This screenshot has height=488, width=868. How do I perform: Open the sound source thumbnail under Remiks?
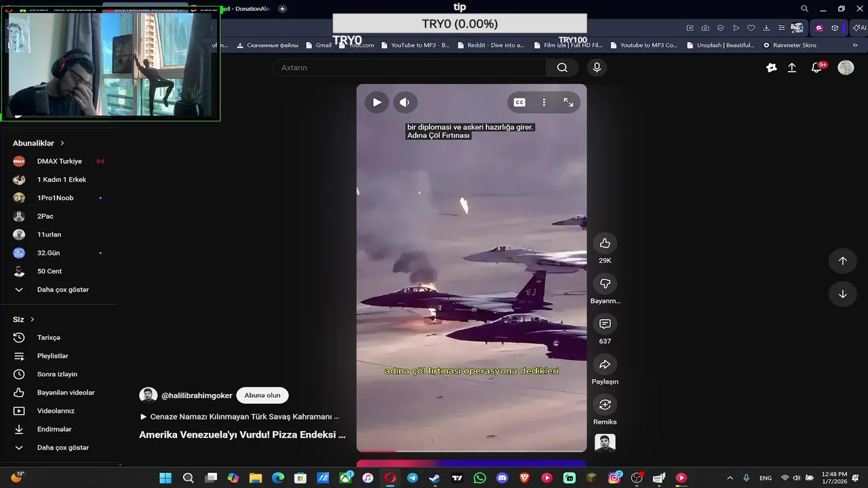(x=605, y=443)
